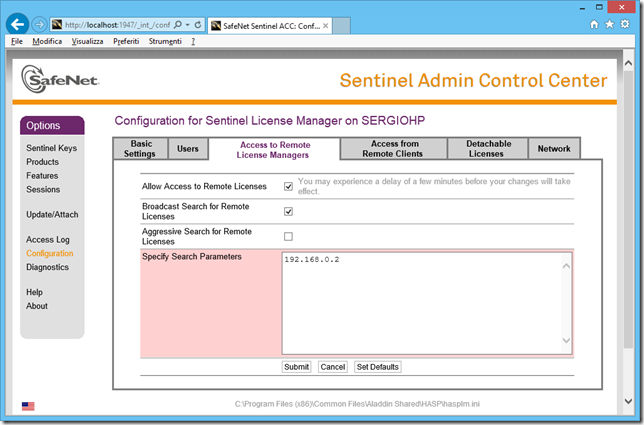Open the Help link in sidebar
This screenshot has width=644, height=425.
click(x=34, y=292)
